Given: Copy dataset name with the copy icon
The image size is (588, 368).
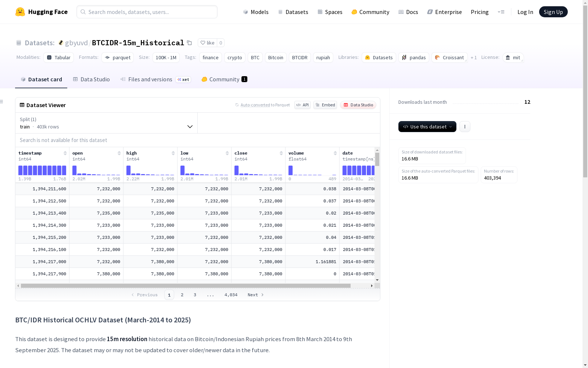Looking at the screenshot, I should pos(189,43).
